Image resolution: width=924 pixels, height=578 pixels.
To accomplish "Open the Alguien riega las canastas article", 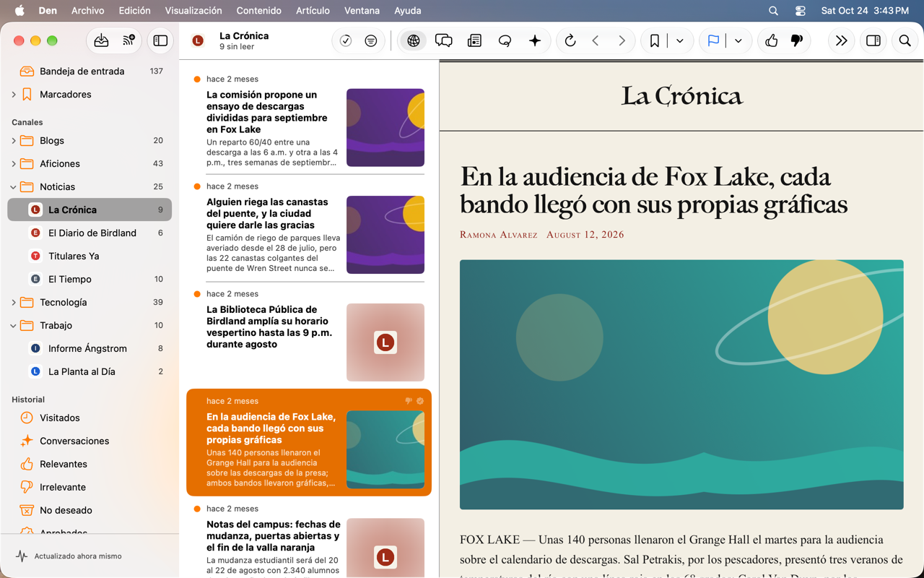I will 309,228.
